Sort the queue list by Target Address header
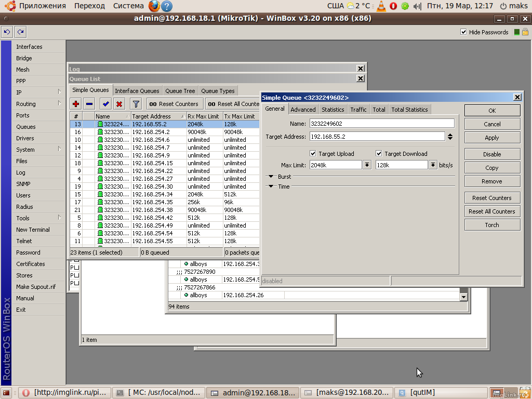The image size is (532, 399). point(158,116)
